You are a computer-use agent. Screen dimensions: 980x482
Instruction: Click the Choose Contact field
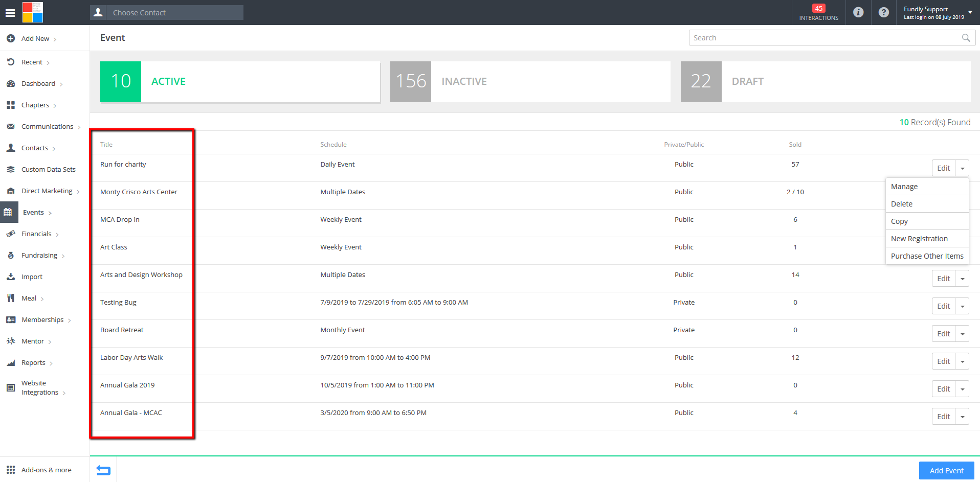tap(175, 13)
